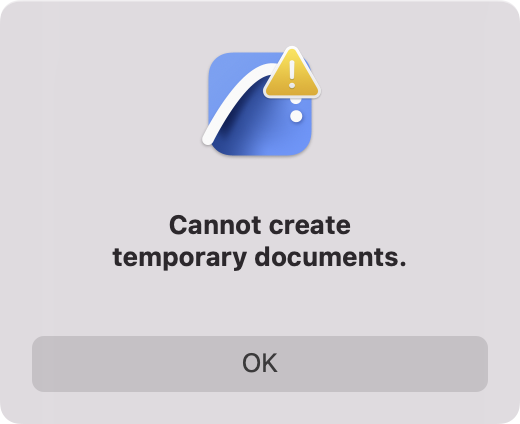Click the light blue top-left area of the icon
Screen dimensions: 520x424
tap(227, 72)
